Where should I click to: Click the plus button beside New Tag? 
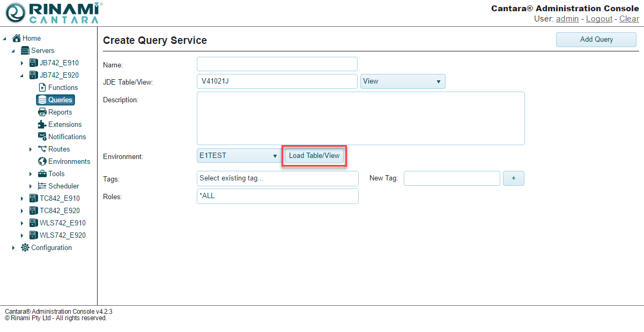coord(513,178)
